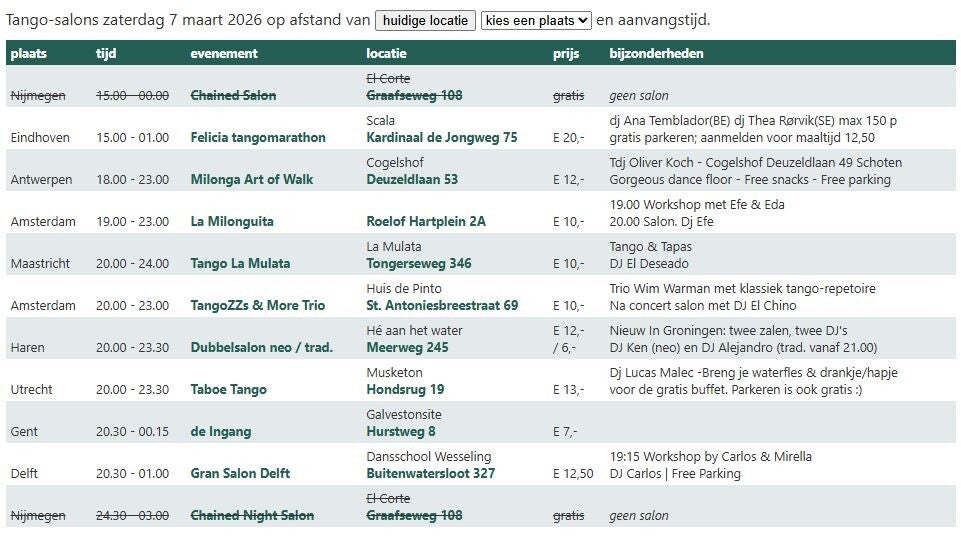Open the Meerweg 245 address link
The width and height of the screenshot is (961, 538).
tap(408, 347)
